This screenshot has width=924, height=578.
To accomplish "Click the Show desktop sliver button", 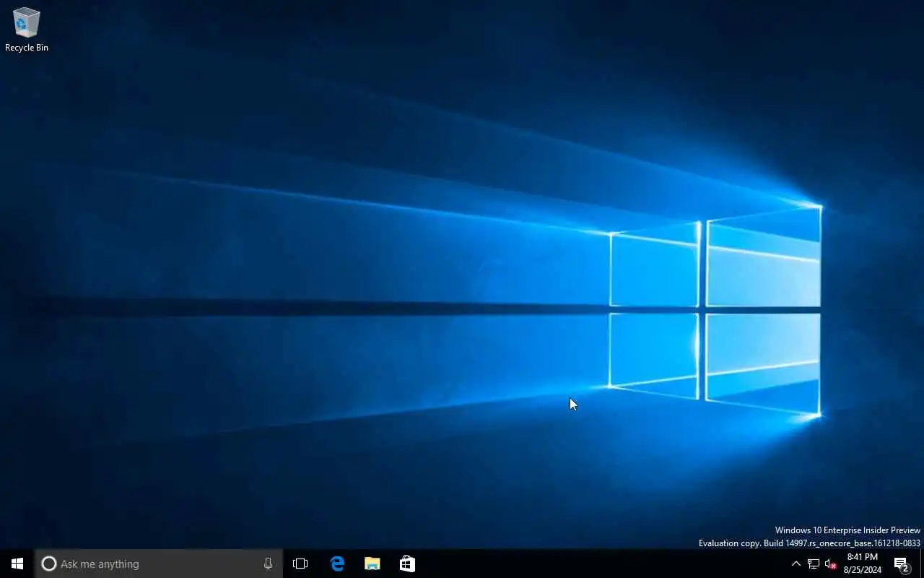I will (x=922, y=564).
